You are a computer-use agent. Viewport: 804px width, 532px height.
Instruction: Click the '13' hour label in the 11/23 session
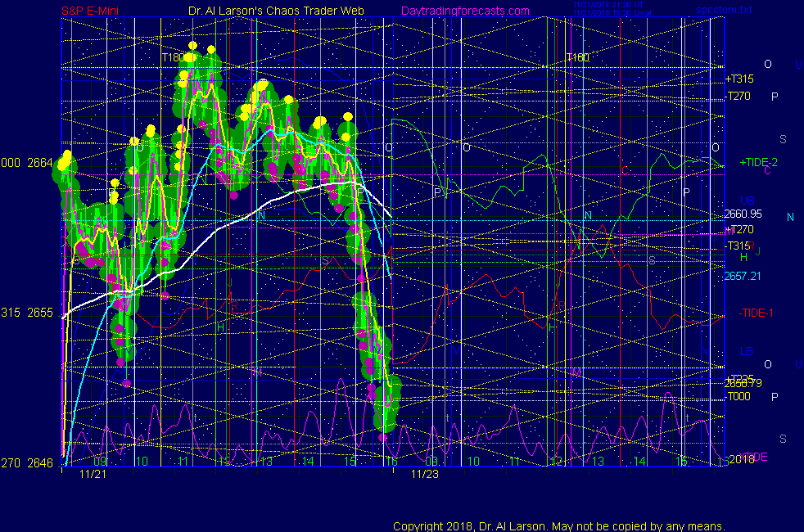coord(598,462)
